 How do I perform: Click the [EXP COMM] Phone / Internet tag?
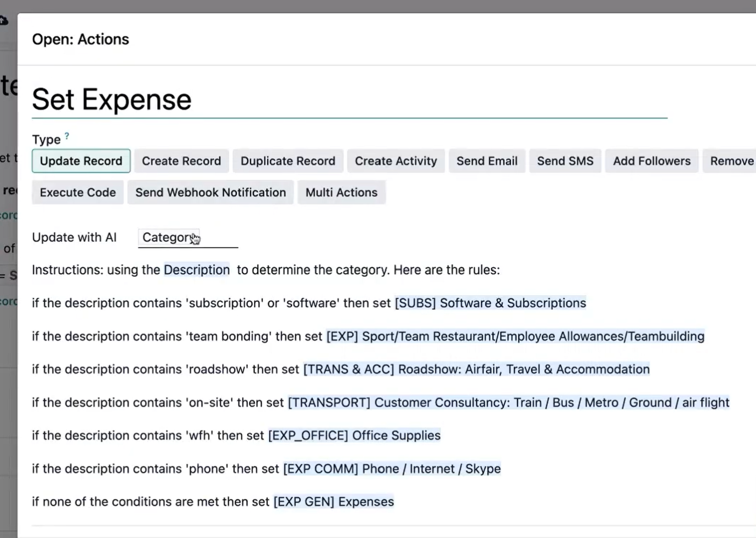tap(392, 469)
